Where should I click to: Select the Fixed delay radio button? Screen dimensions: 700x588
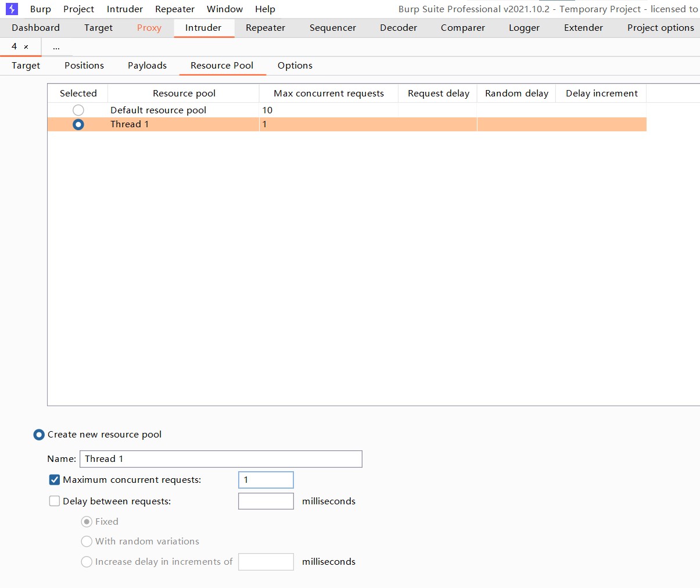[87, 522]
